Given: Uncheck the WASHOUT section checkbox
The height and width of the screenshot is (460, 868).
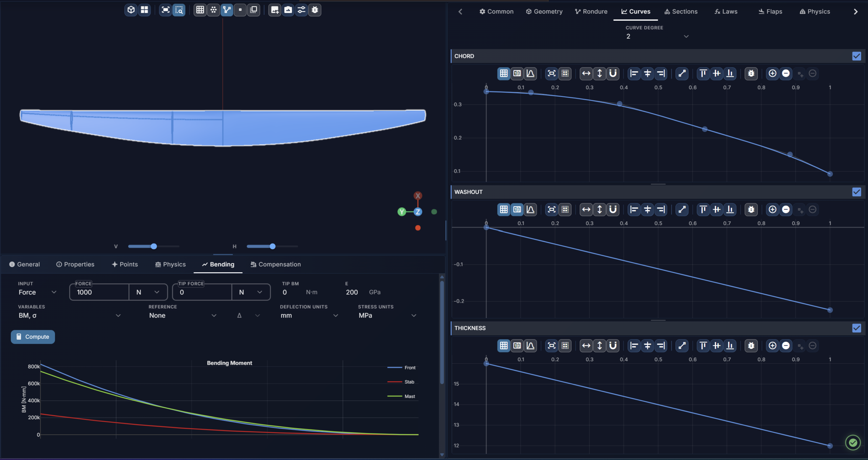Looking at the screenshot, I should point(856,192).
